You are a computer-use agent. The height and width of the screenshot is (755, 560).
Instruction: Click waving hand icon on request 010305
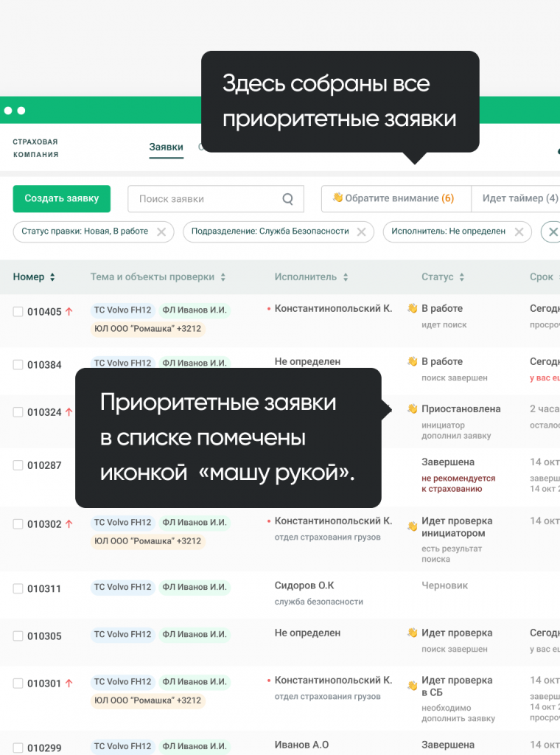tap(413, 633)
